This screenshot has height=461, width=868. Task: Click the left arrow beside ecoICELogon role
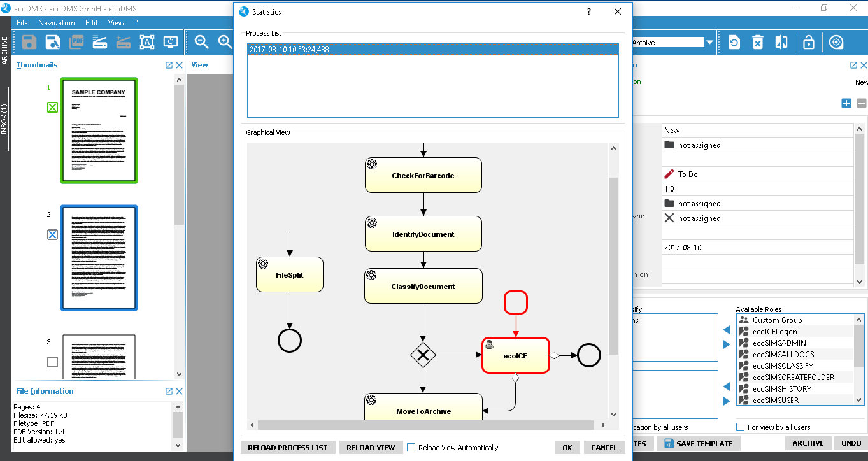coord(727,330)
